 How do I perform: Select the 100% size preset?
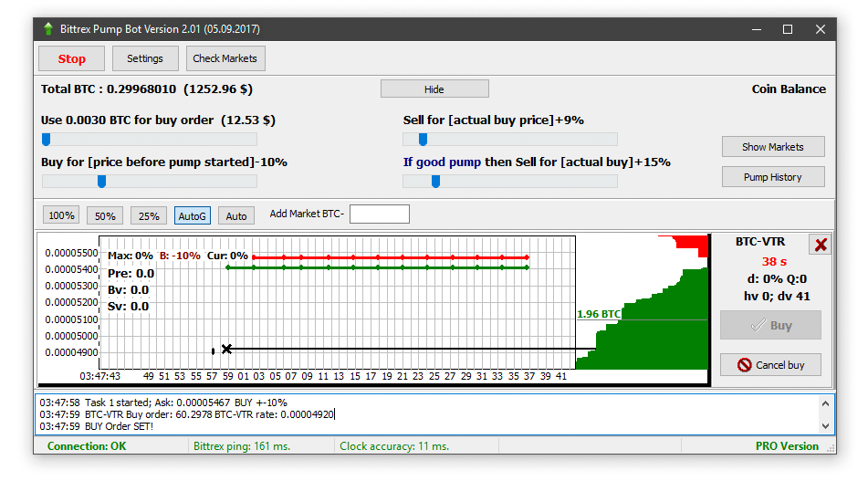61,215
